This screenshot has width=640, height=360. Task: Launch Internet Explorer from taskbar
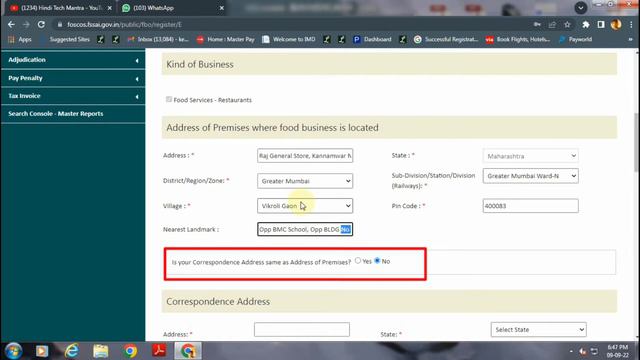(x=71, y=351)
